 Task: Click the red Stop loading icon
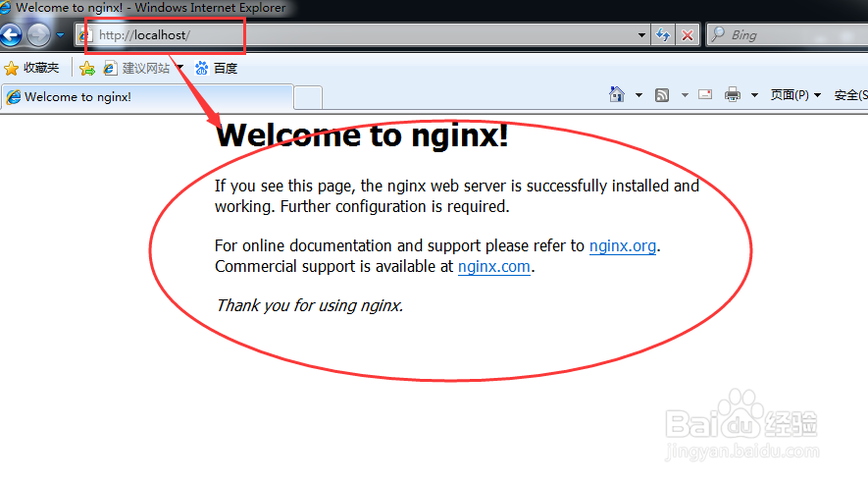[688, 35]
